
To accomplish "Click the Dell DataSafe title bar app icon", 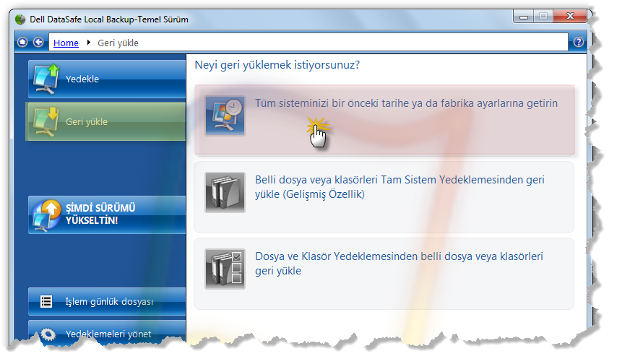I will tap(20, 19).
